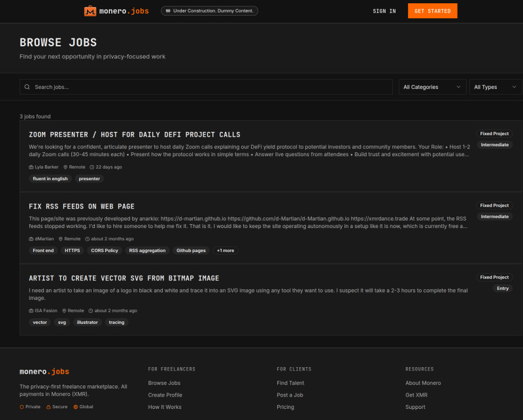Click the Secure shield icon in footer

[x=48, y=407]
